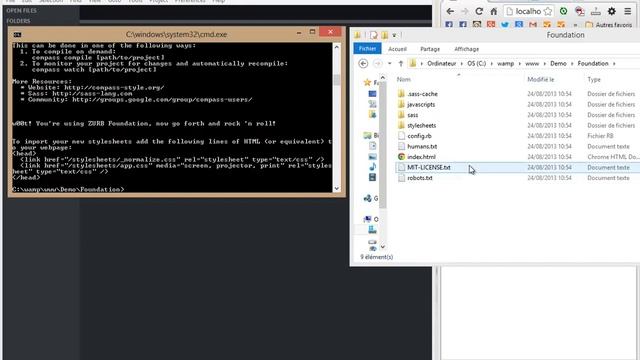
Task: Go up one folder in Explorer
Action: [x=401, y=64]
